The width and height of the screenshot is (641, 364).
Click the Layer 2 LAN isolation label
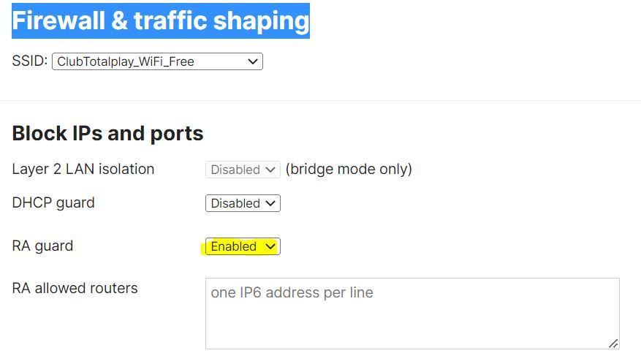[83, 169]
